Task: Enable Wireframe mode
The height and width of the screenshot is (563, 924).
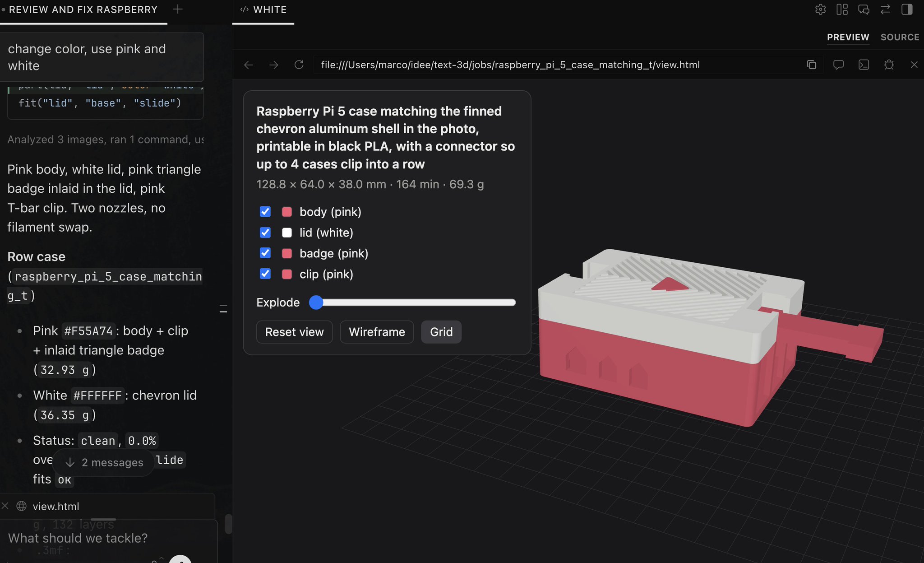Action: click(x=377, y=332)
